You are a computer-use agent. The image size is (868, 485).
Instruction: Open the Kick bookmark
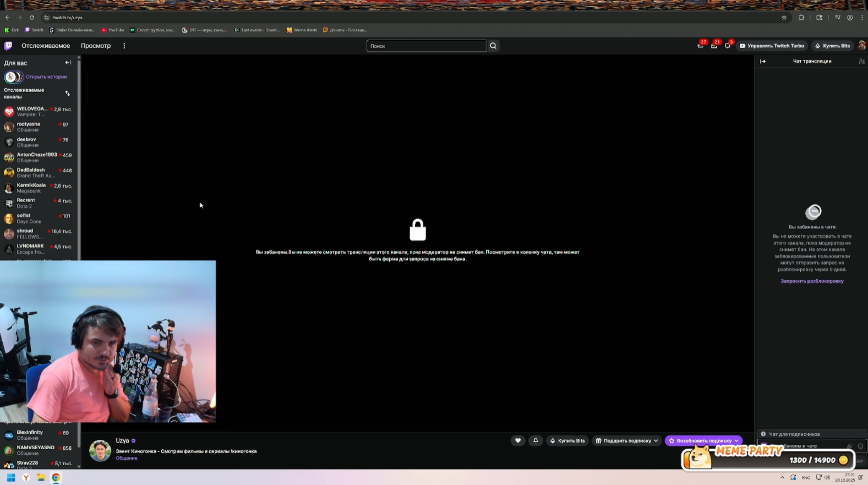pyautogui.click(x=12, y=30)
